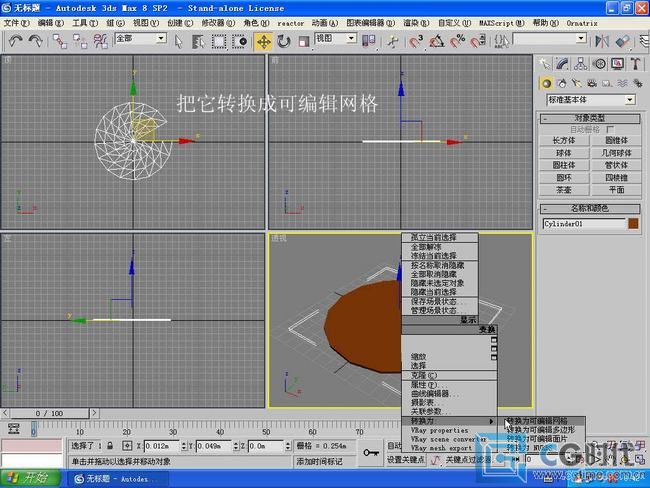Click the Undo arrow icon

(15, 41)
